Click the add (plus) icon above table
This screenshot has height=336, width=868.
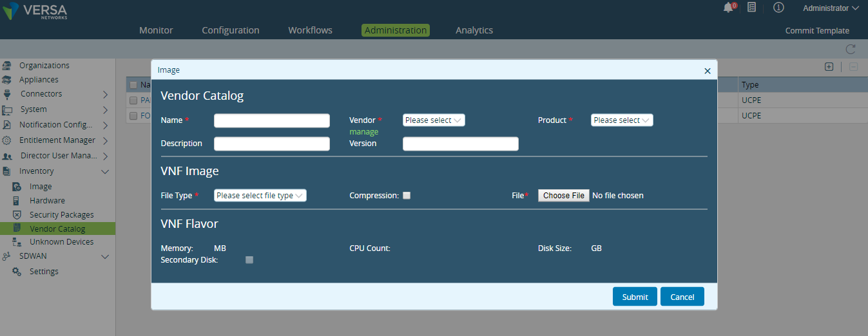(829, 67)
